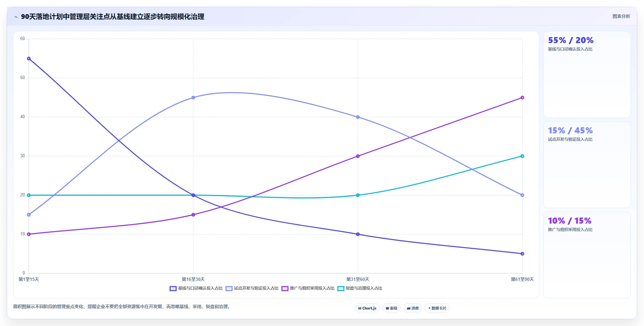Screen dimensions: 644x326
Task: Click the purple 15 point at 第16至30天
Action: coord(193,215)
